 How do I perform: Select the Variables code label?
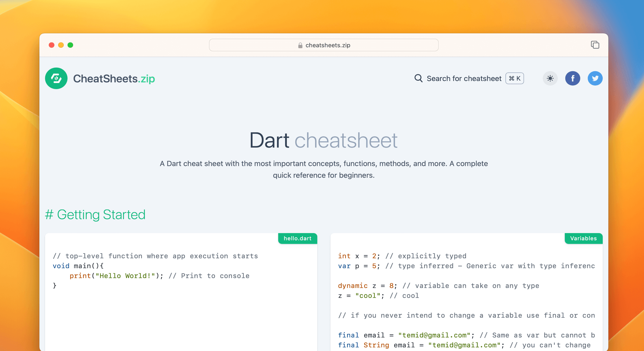tap(583, 238)
